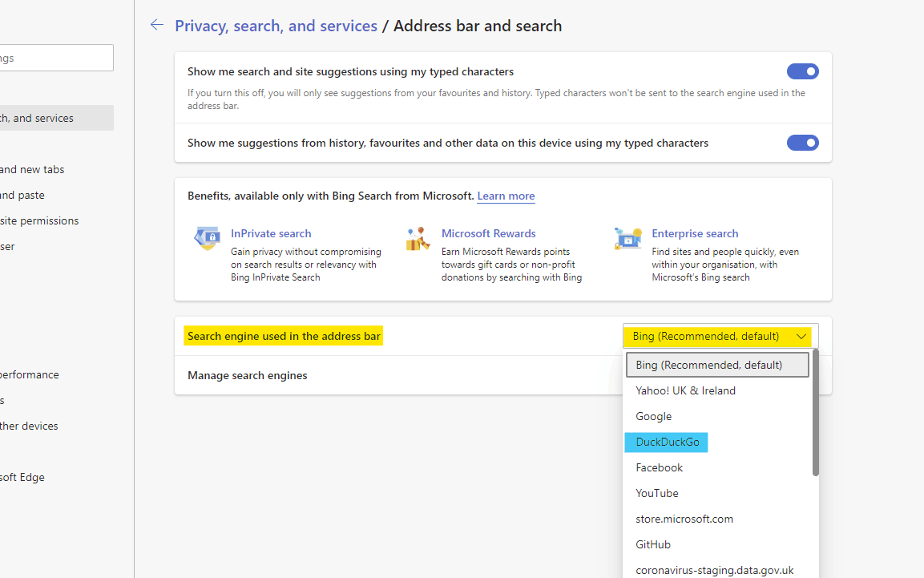Open the search engine dropdown
Screen dimensions: 924x578
tap(720, 336)
